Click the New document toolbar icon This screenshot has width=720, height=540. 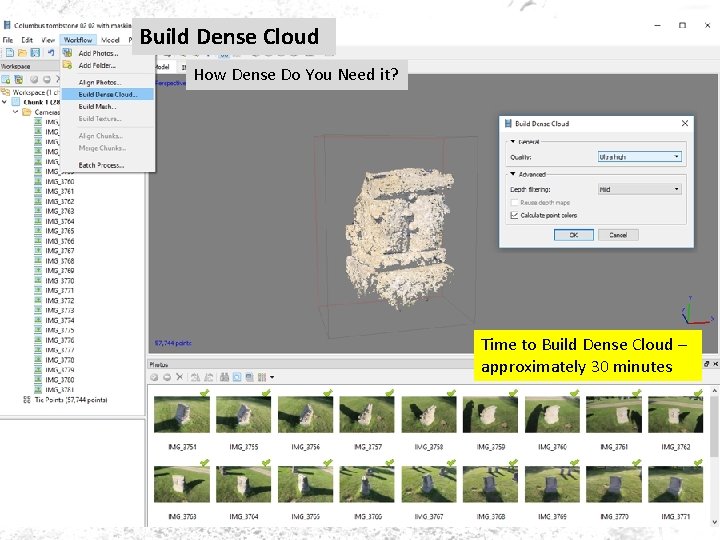pos(10,53)
